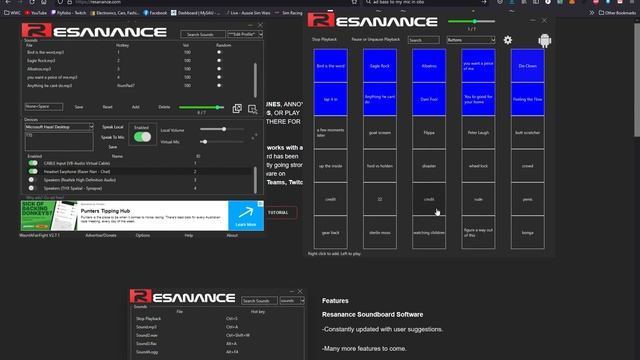The width and height of the screenshot is (640, 360).
Task: Click the Local Volume slider
Action: point(222,129)
